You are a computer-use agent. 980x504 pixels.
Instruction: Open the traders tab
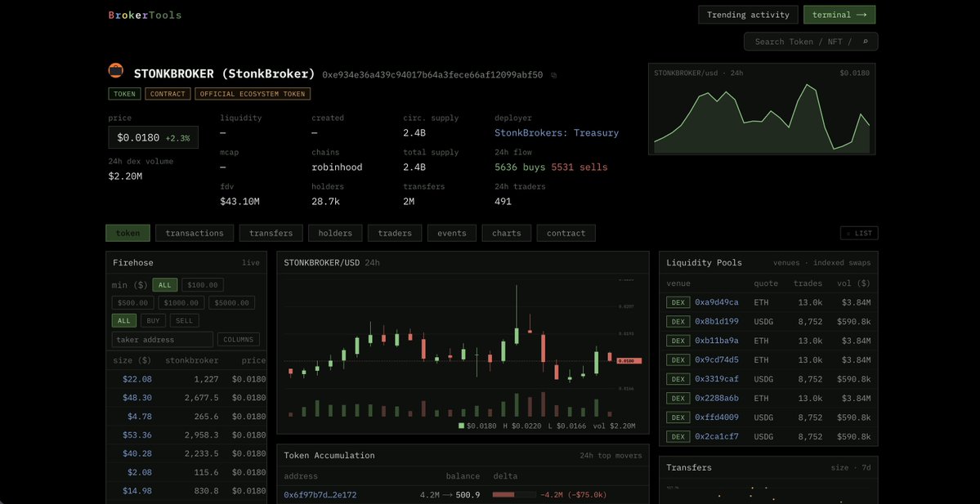tap(395, 233)
